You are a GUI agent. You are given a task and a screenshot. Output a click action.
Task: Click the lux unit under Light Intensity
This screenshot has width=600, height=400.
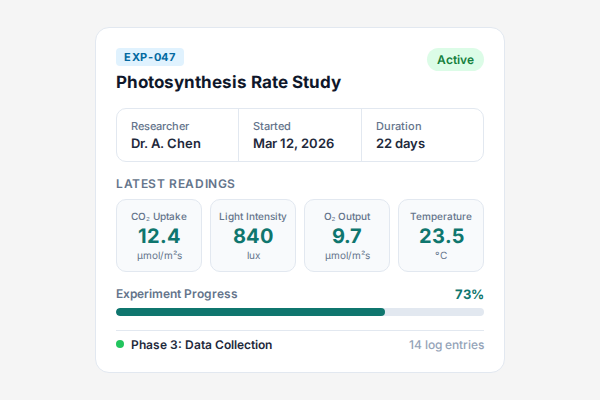pos(253,256)
